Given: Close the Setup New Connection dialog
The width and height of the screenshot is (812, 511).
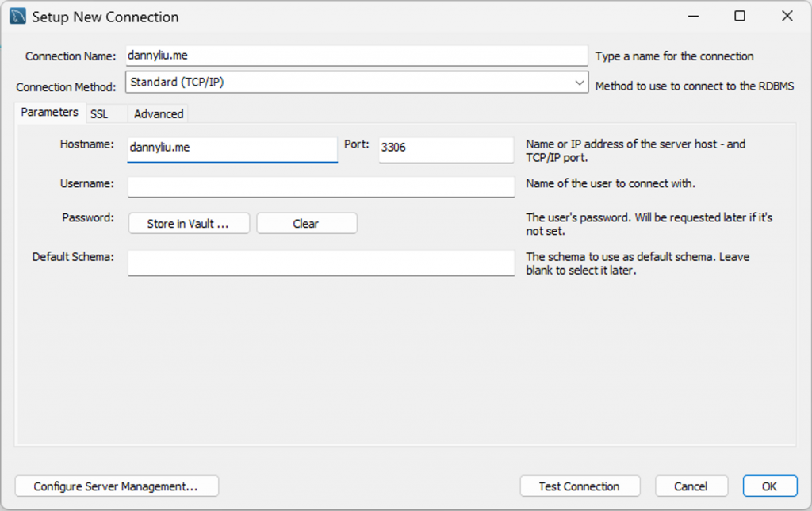Looking at the screenshot, I should [x=787, y=17].
